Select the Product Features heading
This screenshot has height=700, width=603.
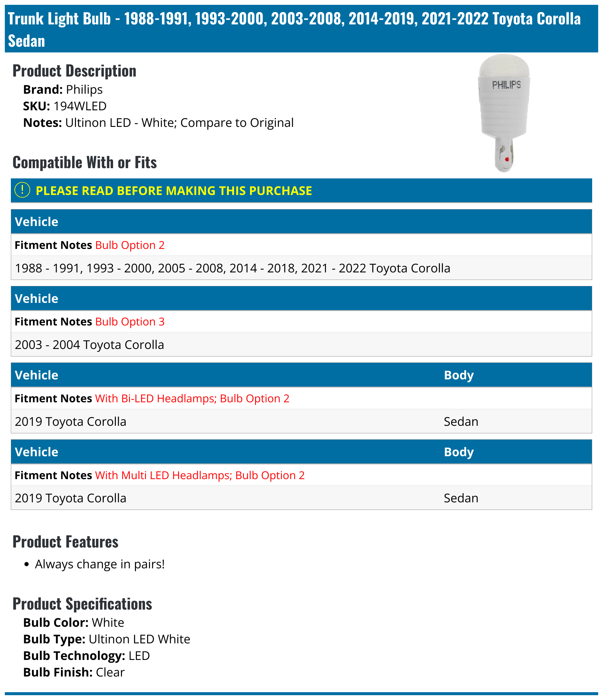(65, 542)
